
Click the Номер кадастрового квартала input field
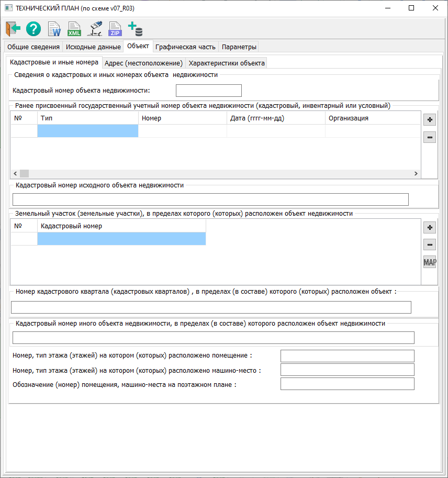(x=211, y=307)
